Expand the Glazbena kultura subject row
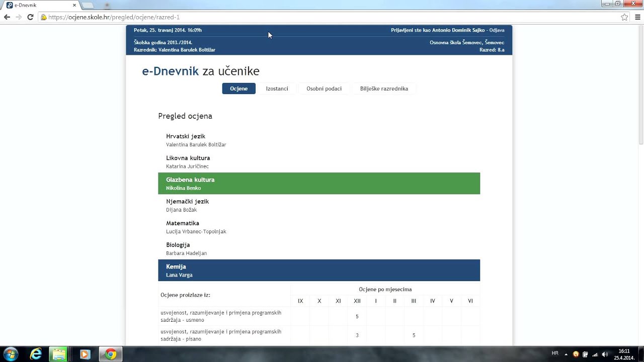 (319, 184)
